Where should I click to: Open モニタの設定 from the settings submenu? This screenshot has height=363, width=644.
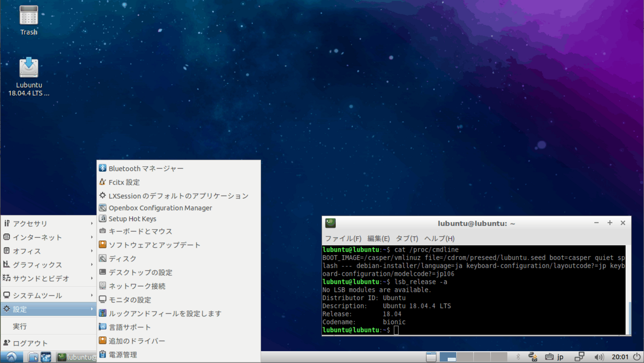(130, 300)
